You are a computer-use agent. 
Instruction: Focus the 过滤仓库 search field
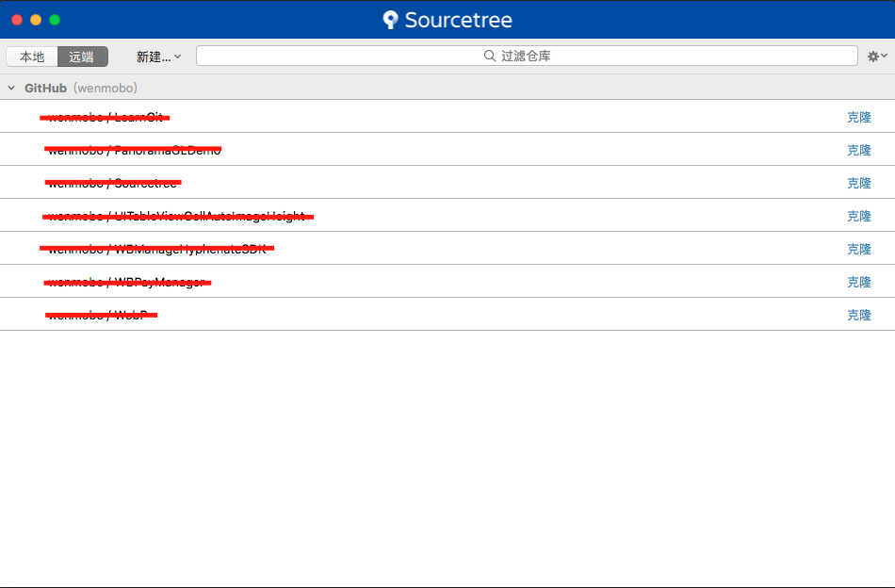[x=527, y=56]
